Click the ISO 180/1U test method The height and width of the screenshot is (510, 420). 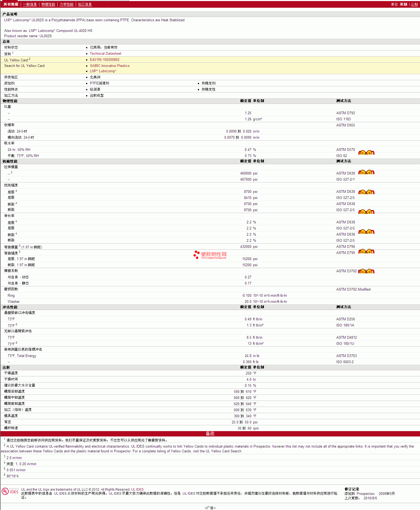click(x=345, y=343)
